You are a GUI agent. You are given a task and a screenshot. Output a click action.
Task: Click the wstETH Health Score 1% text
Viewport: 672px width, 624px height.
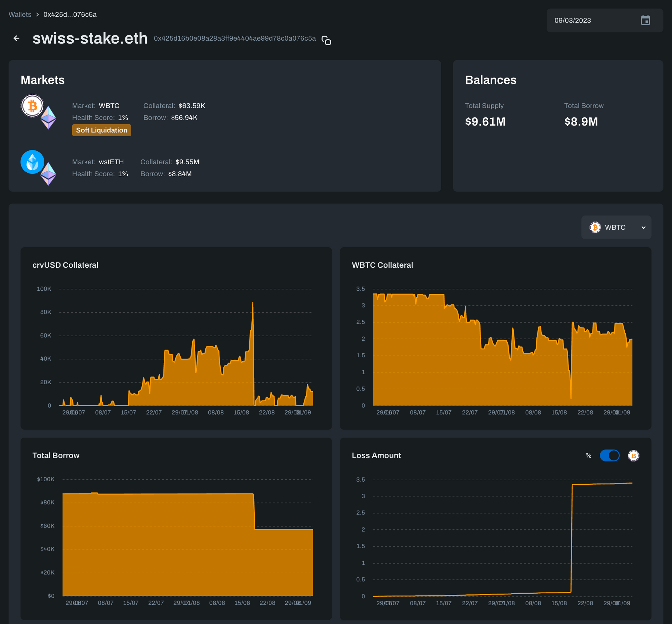tap(100, 174)
